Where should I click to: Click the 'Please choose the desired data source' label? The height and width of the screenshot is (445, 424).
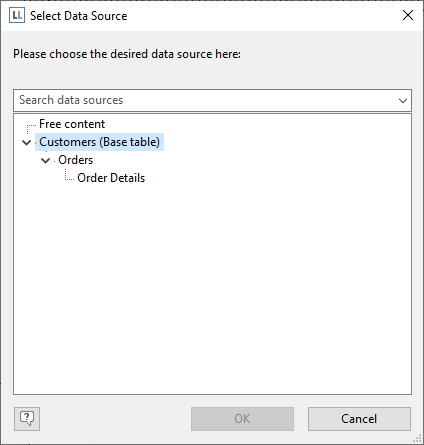point(127,54)
